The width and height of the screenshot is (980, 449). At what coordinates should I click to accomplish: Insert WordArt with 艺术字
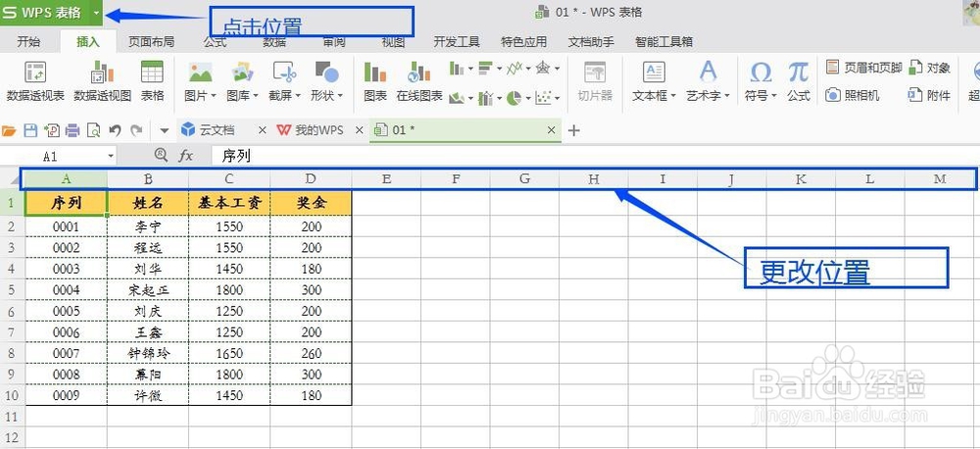click(708, 81)
